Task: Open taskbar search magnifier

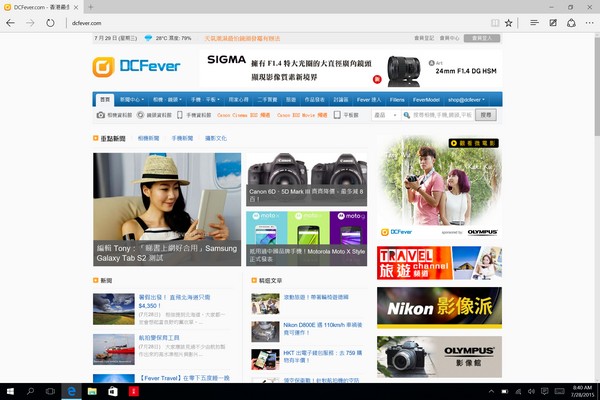Action: pos(30,391)
